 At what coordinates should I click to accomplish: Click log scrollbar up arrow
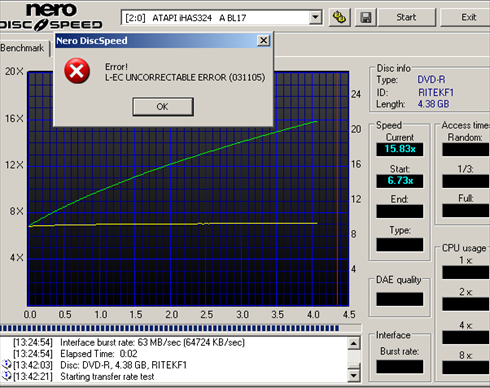pos(354,343)
